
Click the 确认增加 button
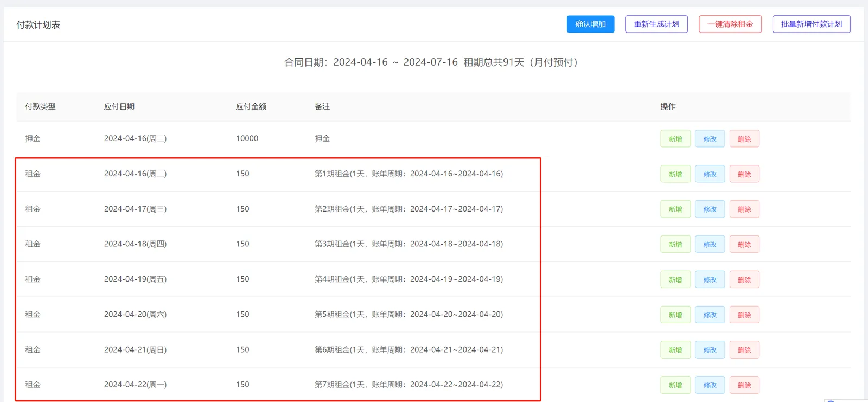point(590,24)
